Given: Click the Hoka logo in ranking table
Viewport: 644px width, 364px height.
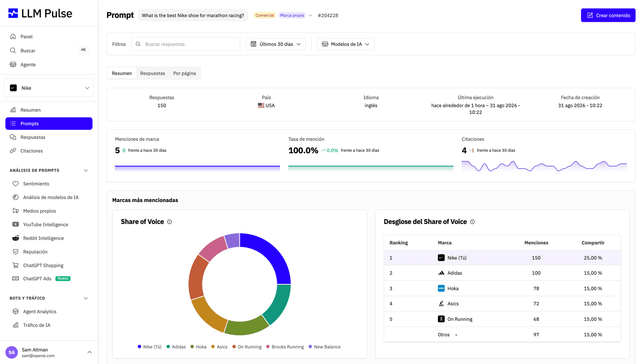Looking at the screenshot, I should click(441, 288).
